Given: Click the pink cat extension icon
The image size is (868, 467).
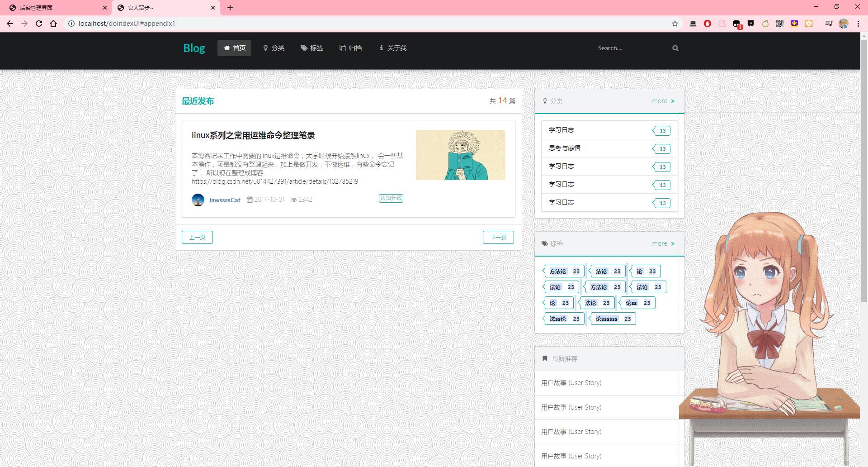Looking at the screenshot, I should 722,24.
